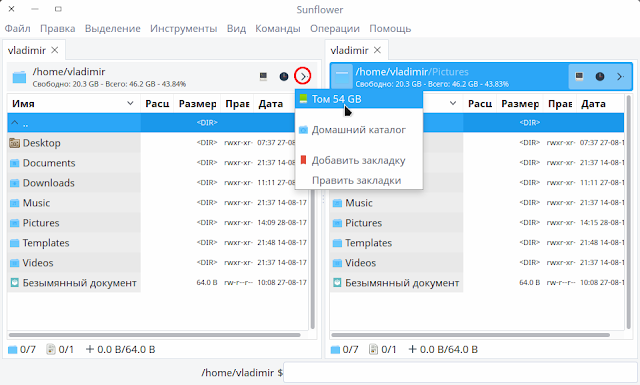Close the left vladimir tab
Image resolution: width=640 pixels, height=385 pixels.
pos(55,50)
